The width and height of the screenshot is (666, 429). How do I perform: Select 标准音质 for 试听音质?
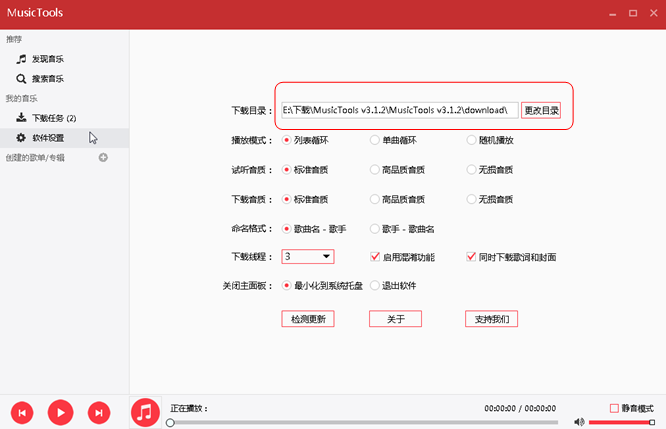tap(287, 170)
